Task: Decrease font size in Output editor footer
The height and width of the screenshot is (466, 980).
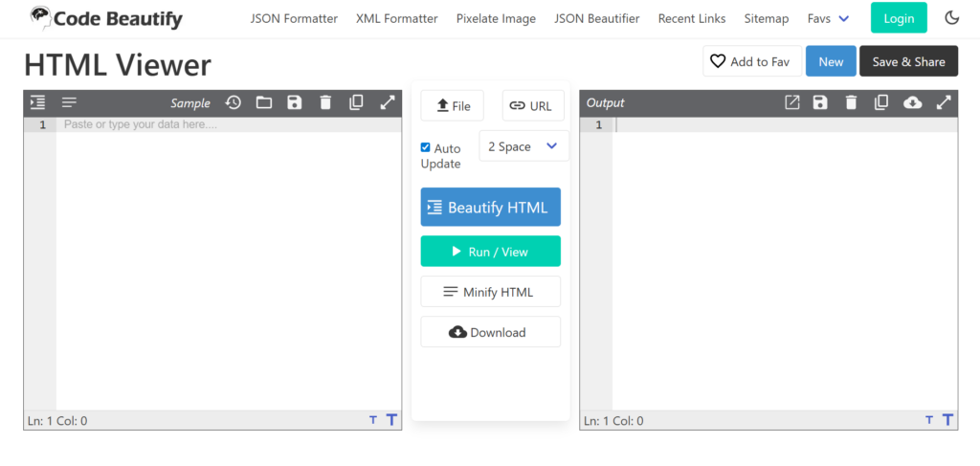Action: point(929,420)
